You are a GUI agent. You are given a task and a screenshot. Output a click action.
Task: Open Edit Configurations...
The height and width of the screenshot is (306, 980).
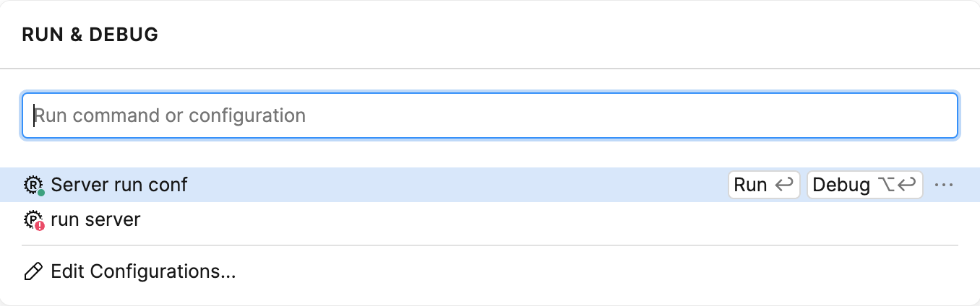(143, 272)
